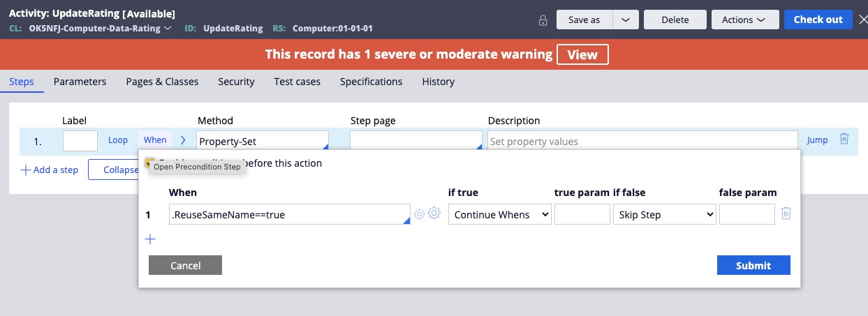Screen dimensions: 868x316
Task: Click the Check out button
Action: click(x=818, y=20)
